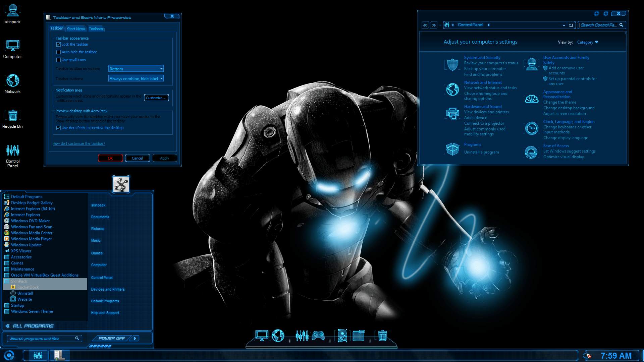The width and height of the screenshot is (644, 362).
Task: Click the Appearance and Personalization icon
Action: pos(532,99)
